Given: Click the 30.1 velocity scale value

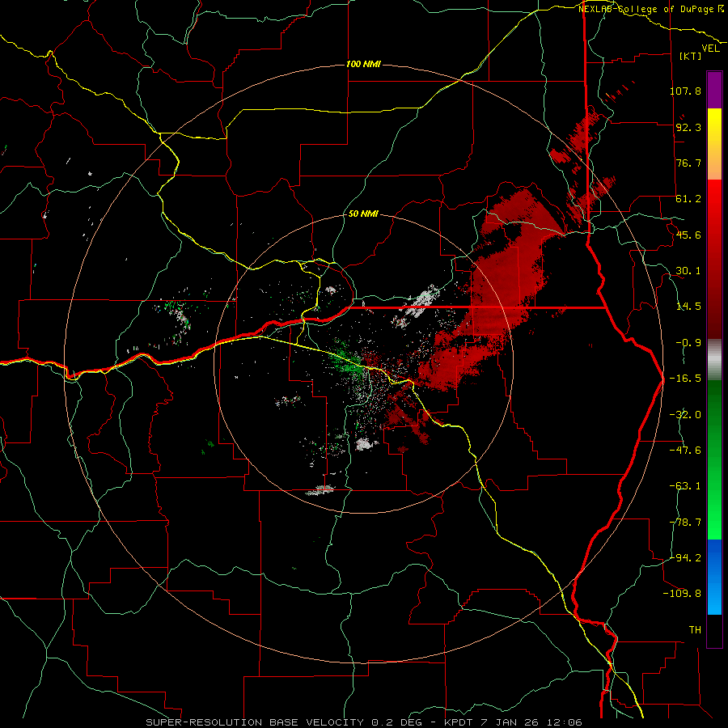Looking at the screenshot, I should pos(688,271).
